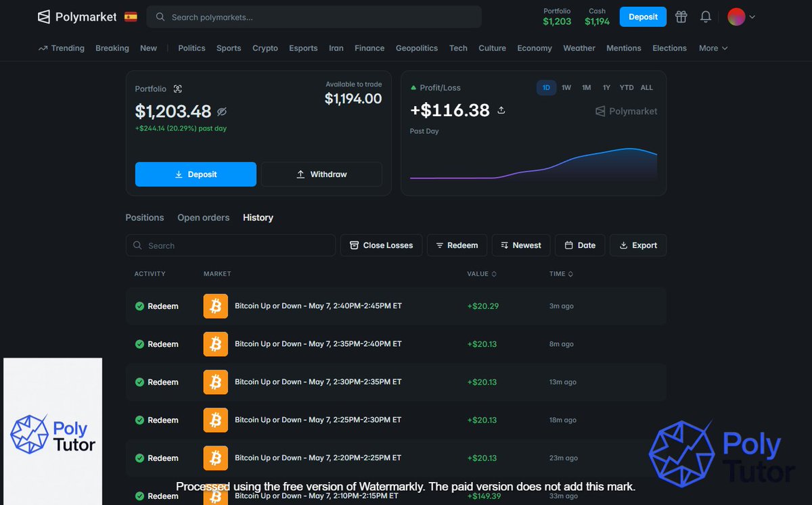Switch to the Positions tab
This screenshot has height=505, width=812.
tap(145, 218)
